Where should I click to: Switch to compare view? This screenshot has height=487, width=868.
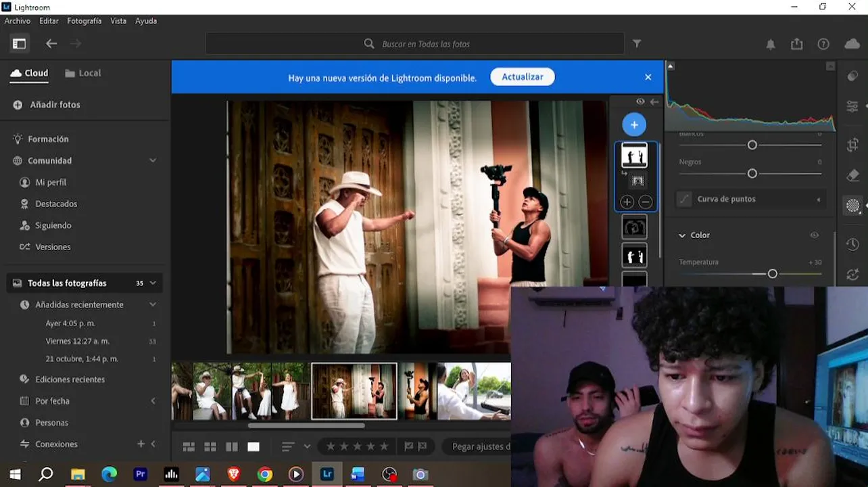232,446
